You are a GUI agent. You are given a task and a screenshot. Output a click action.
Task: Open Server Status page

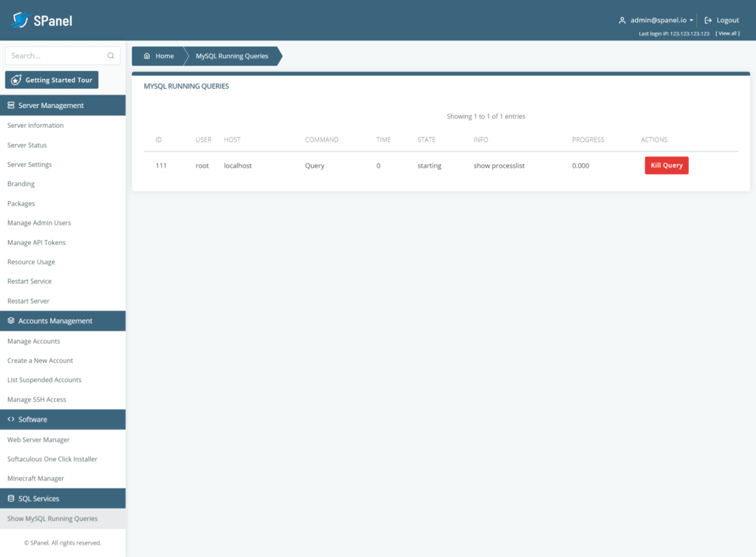(x=27, y=145)
